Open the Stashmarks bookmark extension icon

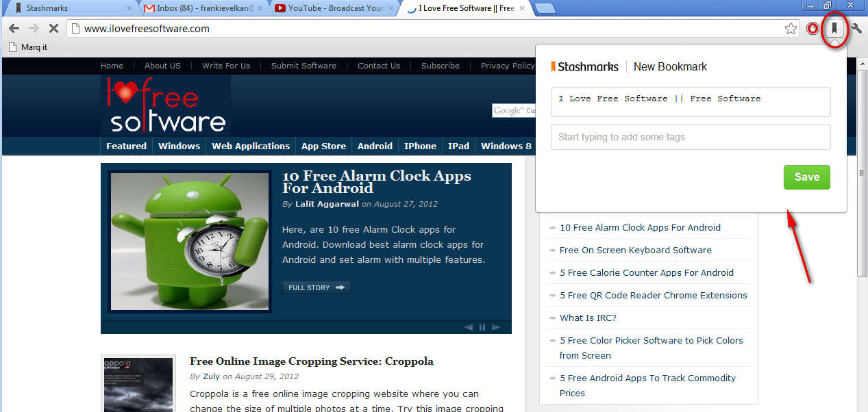coord(834,29)
